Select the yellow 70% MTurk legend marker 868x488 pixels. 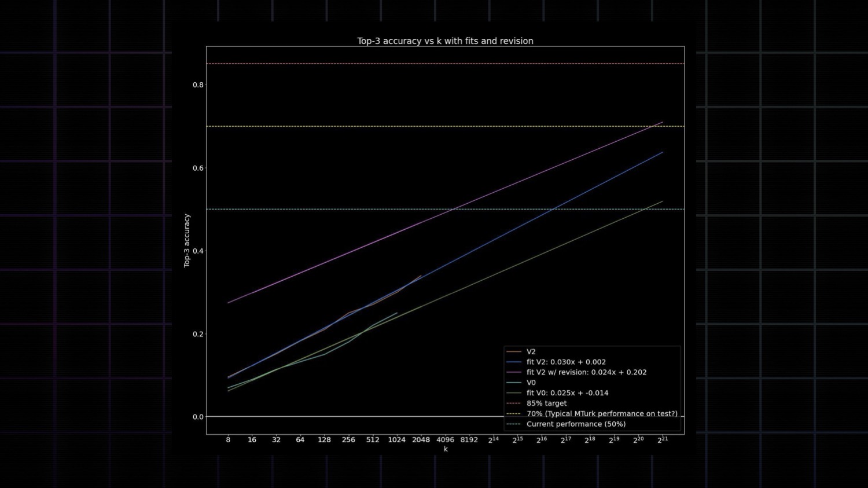(x=513, y=414)
